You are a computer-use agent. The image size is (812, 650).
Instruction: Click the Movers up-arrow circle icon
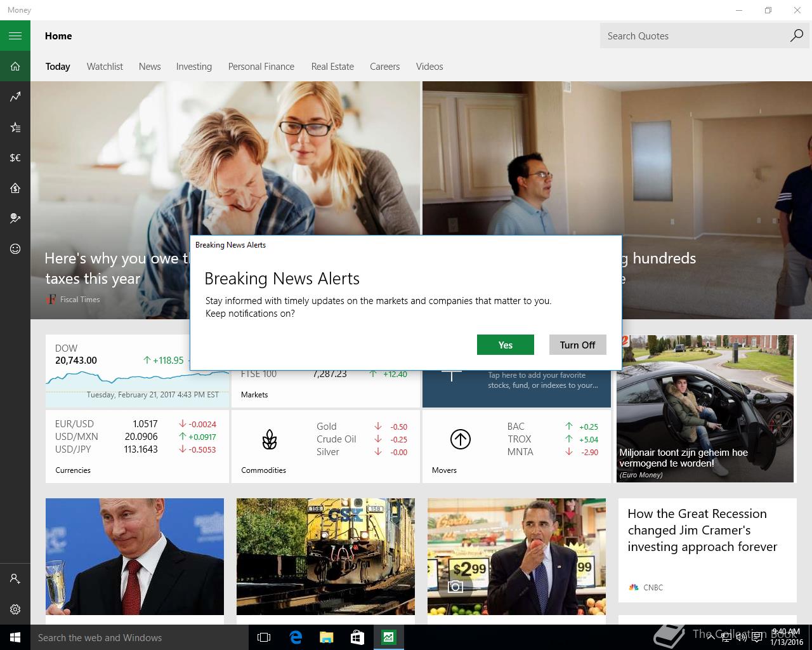tap(460, 439)
